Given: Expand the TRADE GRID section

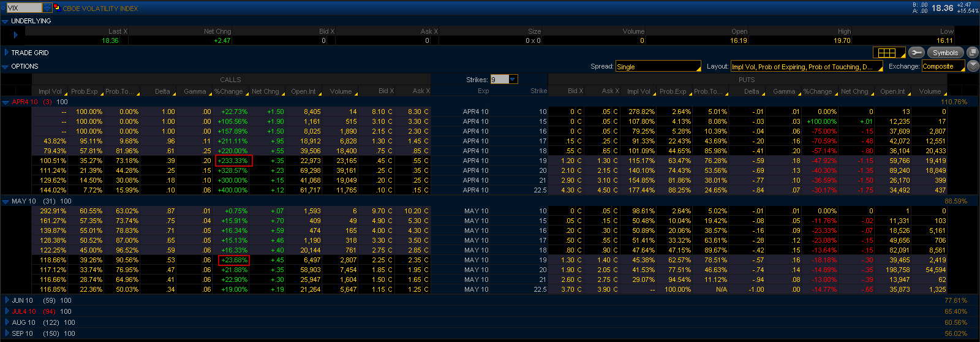Looking at the screenshot, I should click(6, 53).
